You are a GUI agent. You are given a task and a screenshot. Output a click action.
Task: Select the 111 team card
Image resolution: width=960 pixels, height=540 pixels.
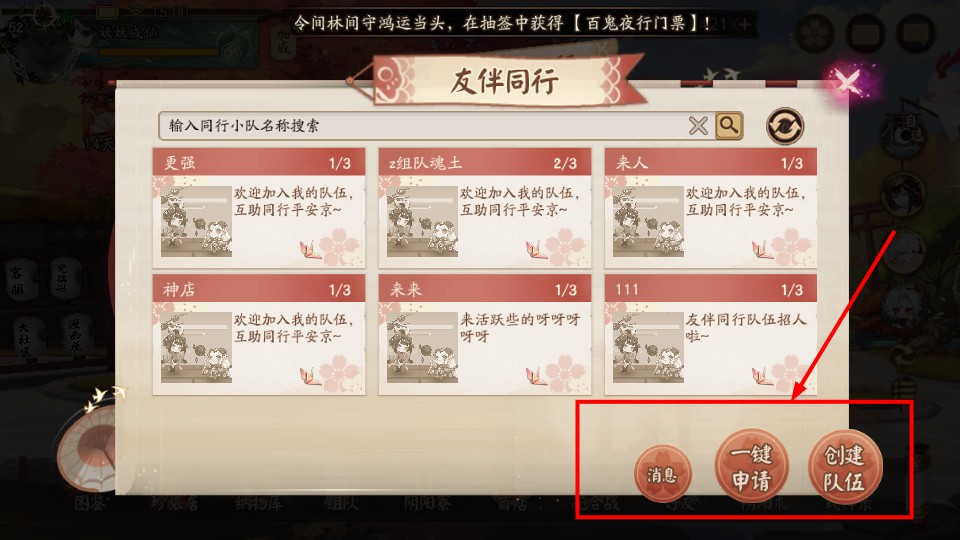pyautogui.click(x=711, y=335)
